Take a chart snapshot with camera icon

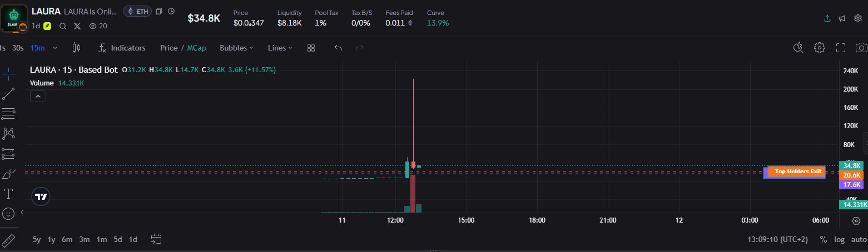click(861, 48)
